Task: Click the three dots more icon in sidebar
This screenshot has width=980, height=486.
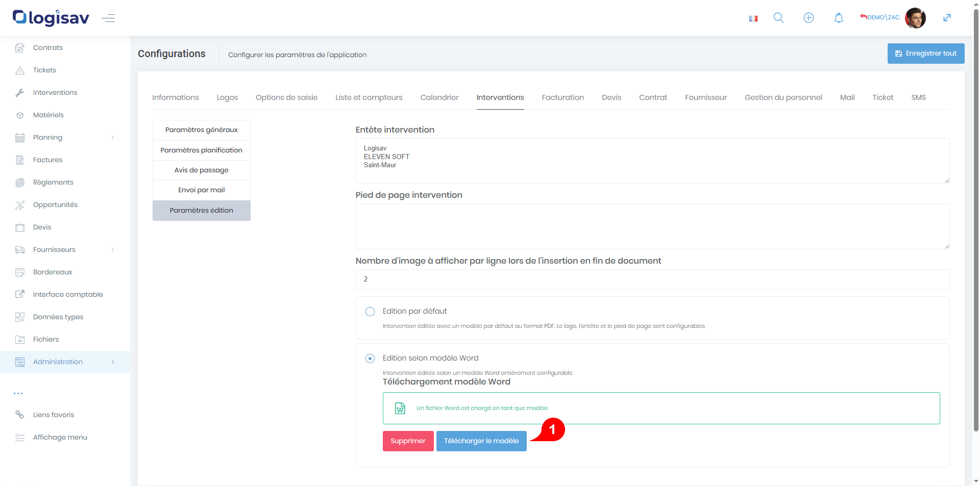Action: [18, 393]
